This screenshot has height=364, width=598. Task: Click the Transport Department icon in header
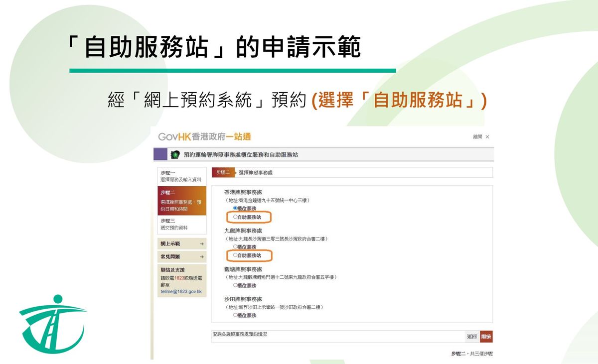click(x=175, y=155)
